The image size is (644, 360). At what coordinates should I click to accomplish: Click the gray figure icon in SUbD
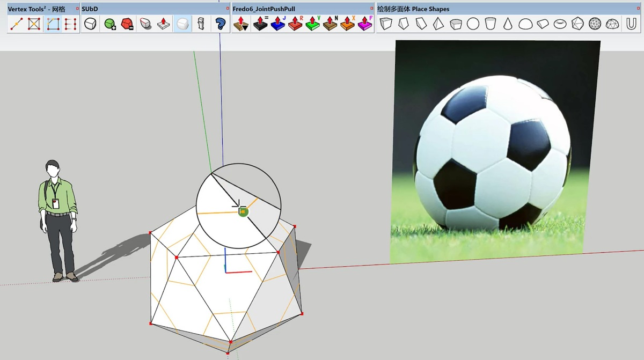pyautogui.click(x=201, y=24)
